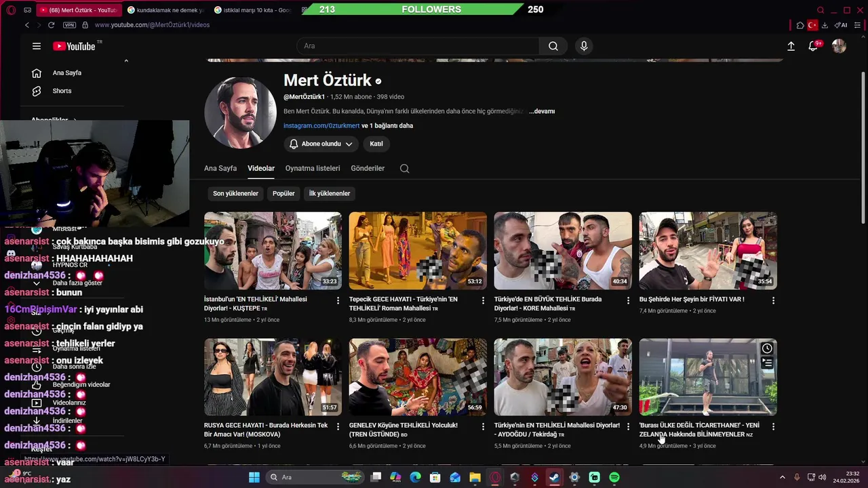Screen dimensions: 868x488
Task: Open the Opera main menu logo
Action: pyautogui.click(x=11, y=10)
